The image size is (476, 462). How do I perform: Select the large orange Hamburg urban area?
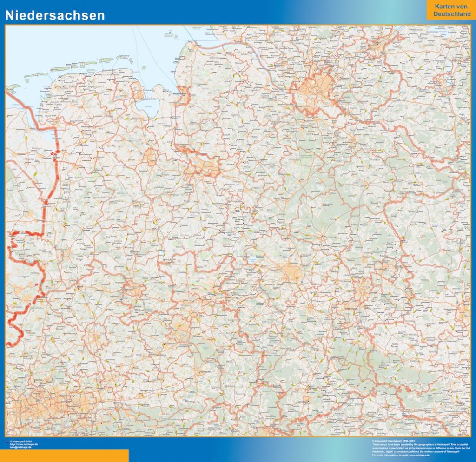click(316, 88)
